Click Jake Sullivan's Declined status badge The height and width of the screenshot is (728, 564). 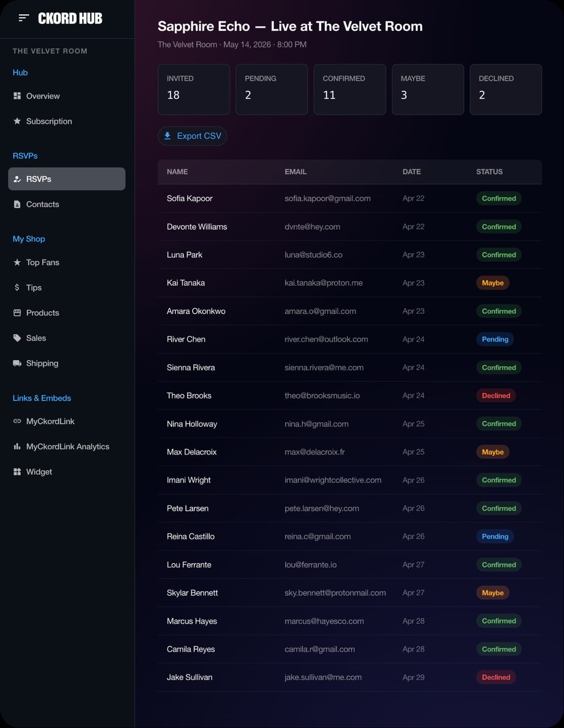[x=496, y=677]
